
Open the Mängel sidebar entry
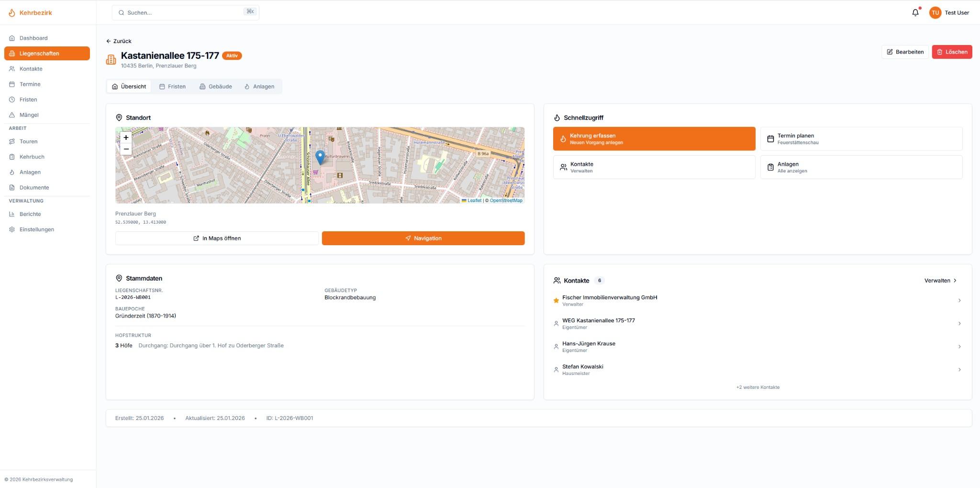click(47, 114)
